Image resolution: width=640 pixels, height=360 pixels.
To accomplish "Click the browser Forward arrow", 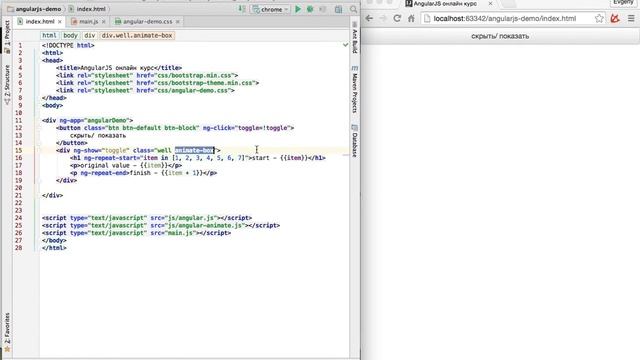I will tap(383, 18).
